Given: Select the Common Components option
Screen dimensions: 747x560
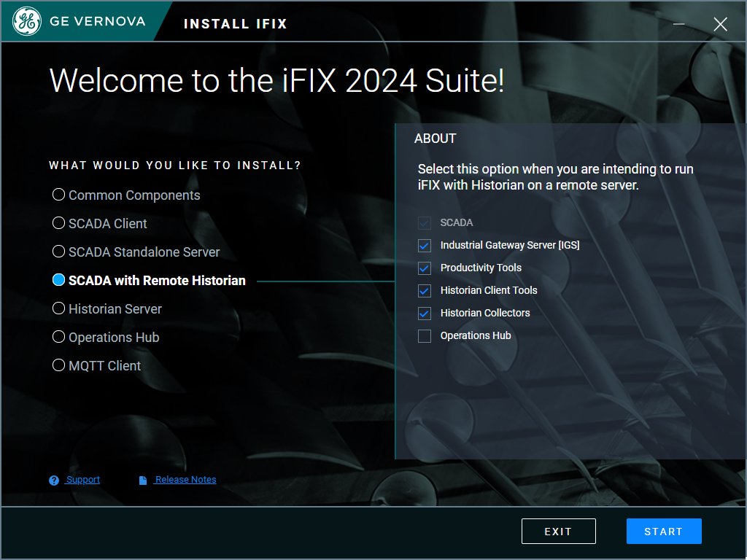Looking at the screenshot, I should (x=58, y=195).
